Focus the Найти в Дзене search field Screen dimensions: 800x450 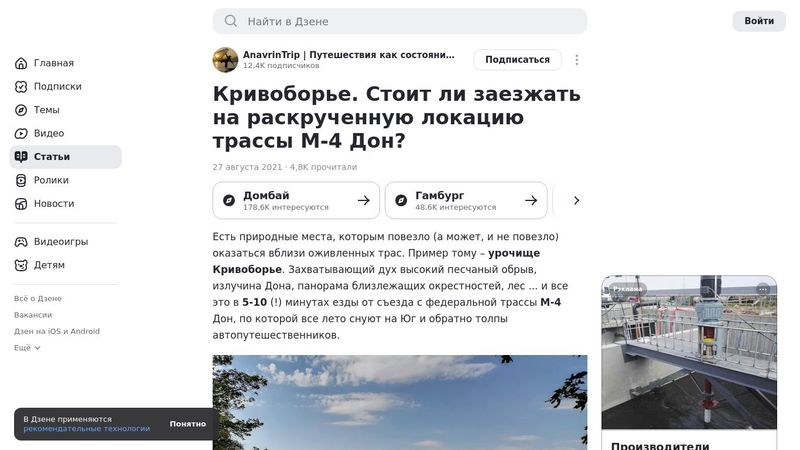click(x=400, y=21)
